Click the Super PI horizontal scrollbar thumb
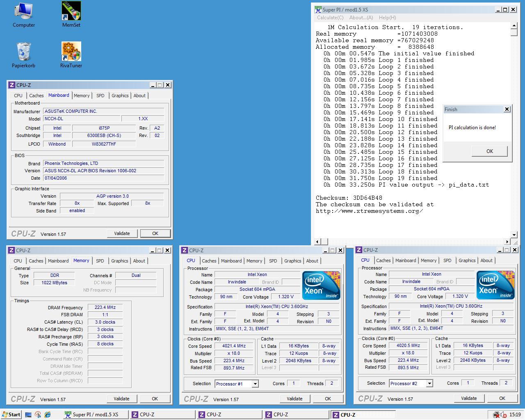525x420 pixels. tap(324, 242)
